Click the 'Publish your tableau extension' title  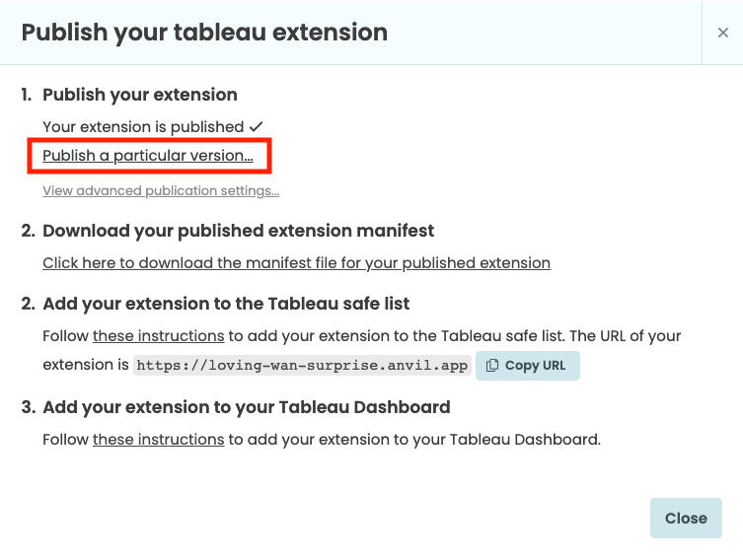(x=204, y=33)
